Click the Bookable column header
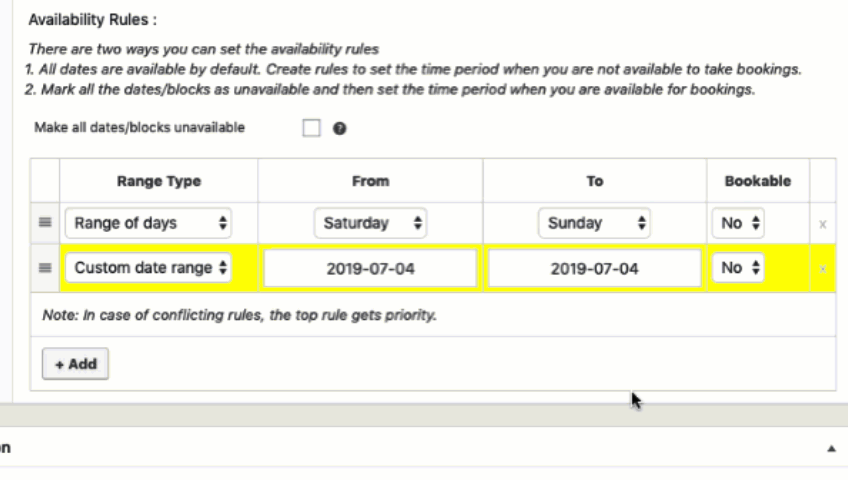The height and width of the screenshot is (480, 848). pos(757,181)
